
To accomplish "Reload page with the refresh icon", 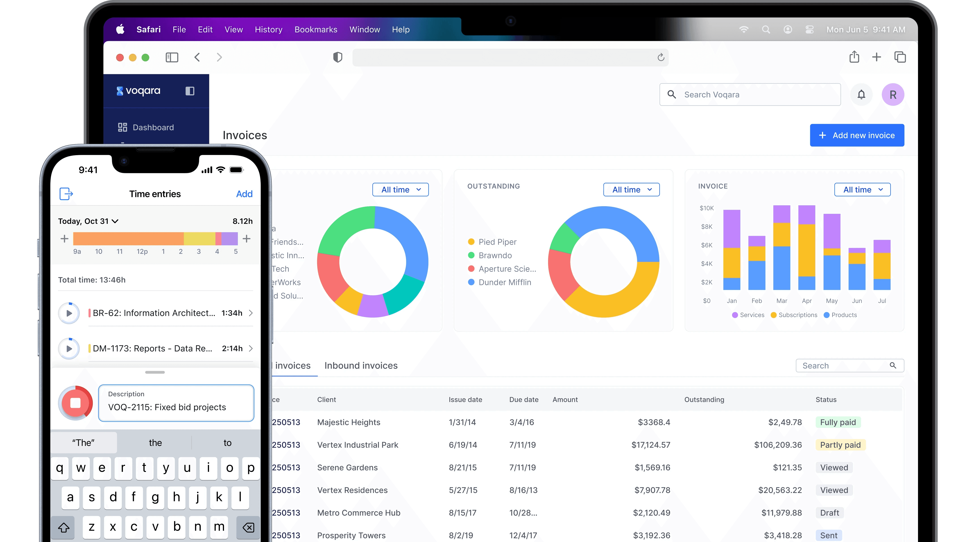I will coord(661,58).
